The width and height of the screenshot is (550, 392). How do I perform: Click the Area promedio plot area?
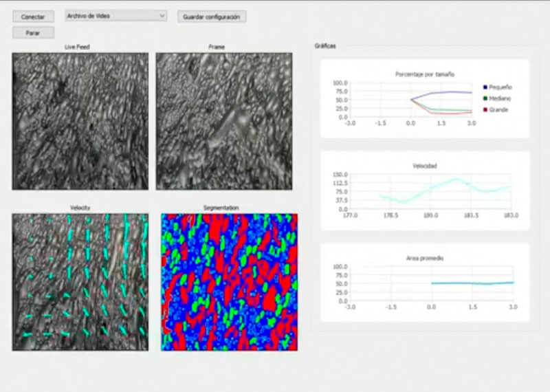click(432, 283)
